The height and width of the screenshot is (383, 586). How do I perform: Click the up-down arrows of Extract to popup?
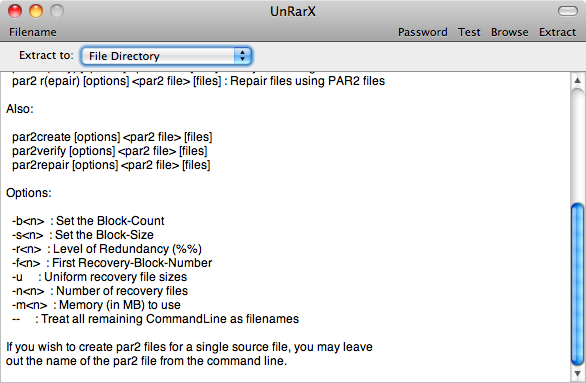[x=243, y=56]
